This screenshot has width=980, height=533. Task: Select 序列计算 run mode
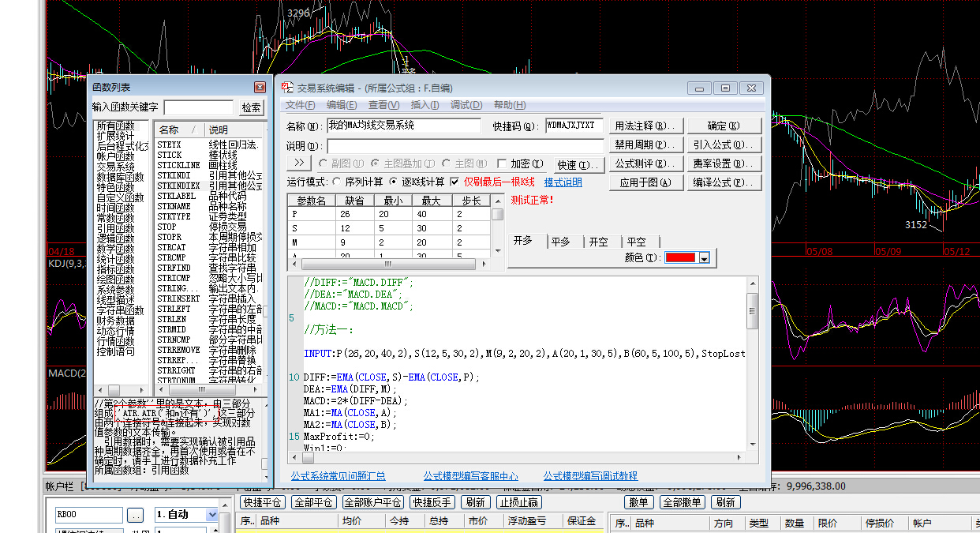337,182
